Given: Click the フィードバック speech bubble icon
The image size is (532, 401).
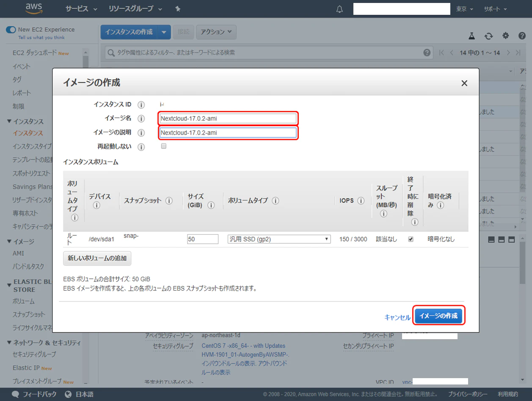Looking at the screenshot, I should click(x=16, y=394).
